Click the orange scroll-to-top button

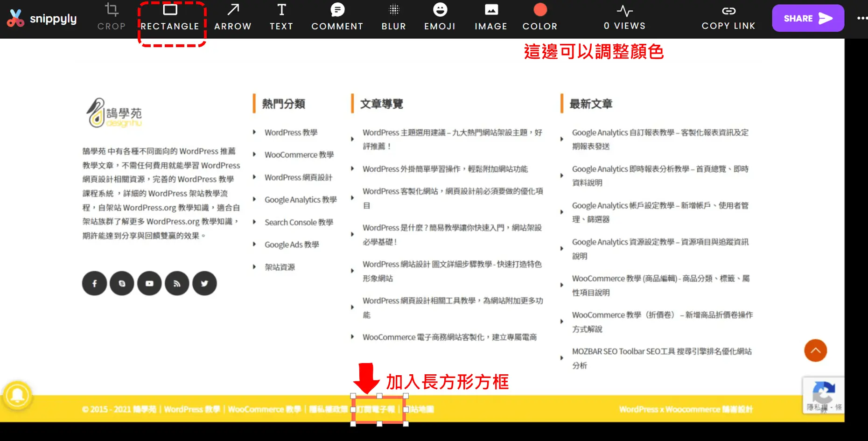(x=815, y=350)
